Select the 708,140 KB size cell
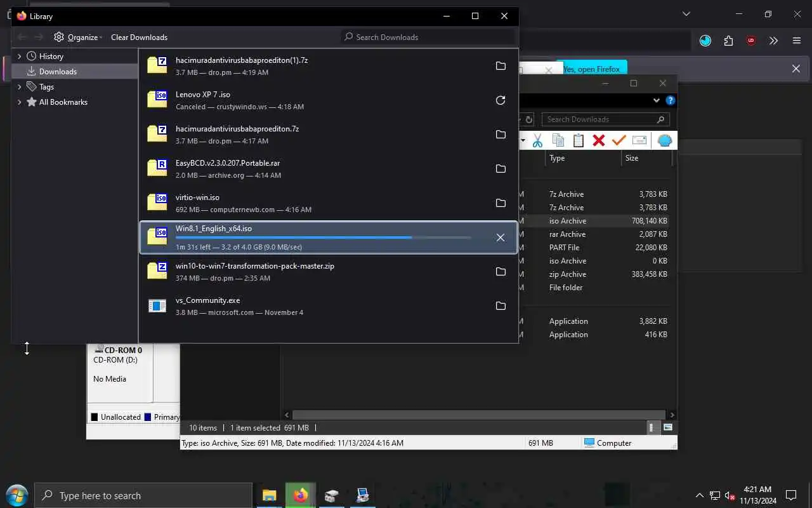This screenshot has width=812, height=508. click(648, 221)
